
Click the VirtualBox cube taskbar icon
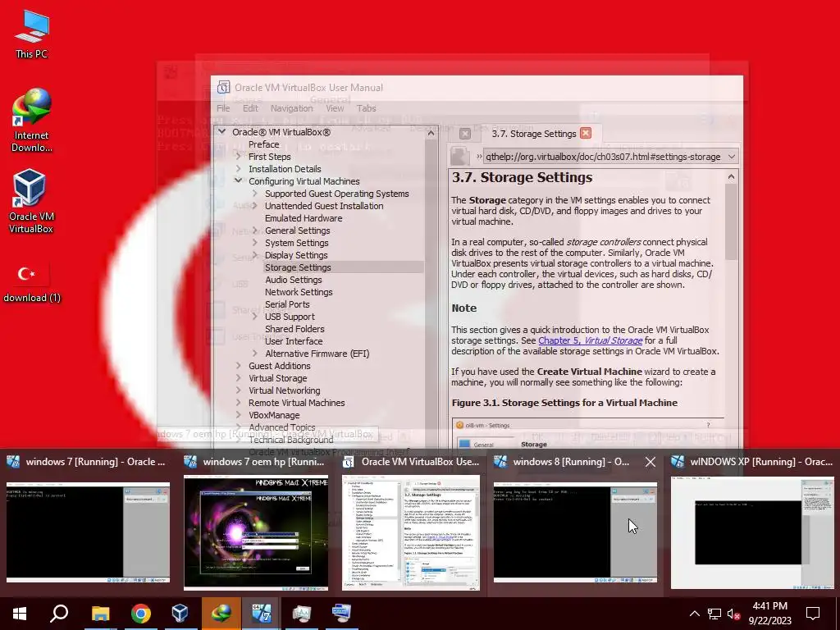[x=180, y=614]
